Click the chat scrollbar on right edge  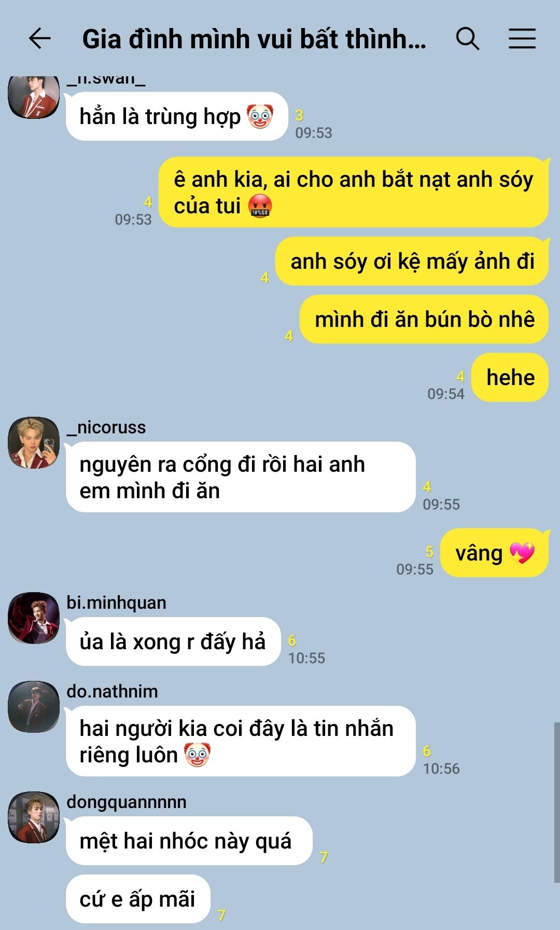pyautogui.click(x=557, y=802)
